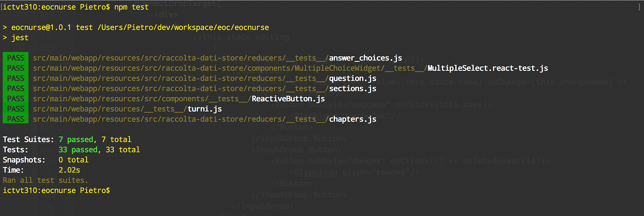Select the MultipleSelect.react-test.js file name

(487, 68)
